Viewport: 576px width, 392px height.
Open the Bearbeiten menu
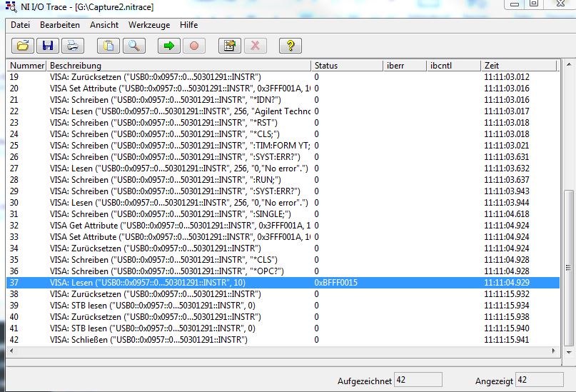(60, 25)
